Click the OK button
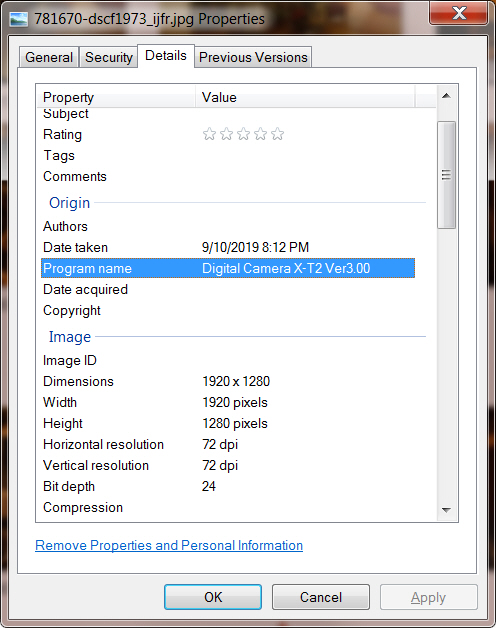The image size is (496, 628). pos(213,597)
